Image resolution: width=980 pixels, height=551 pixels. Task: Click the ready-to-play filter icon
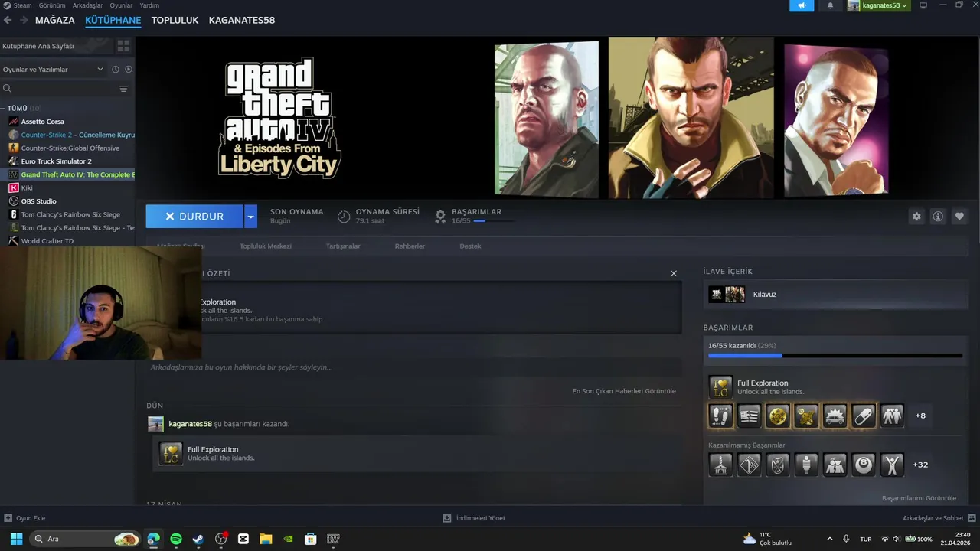pyautogui.click(x=129, y=69)
